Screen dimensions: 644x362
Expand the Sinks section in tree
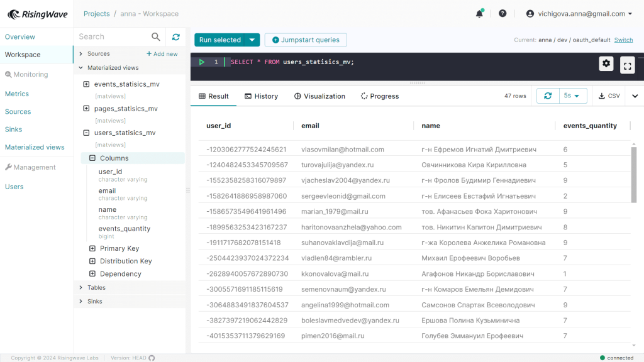[80, 302]
